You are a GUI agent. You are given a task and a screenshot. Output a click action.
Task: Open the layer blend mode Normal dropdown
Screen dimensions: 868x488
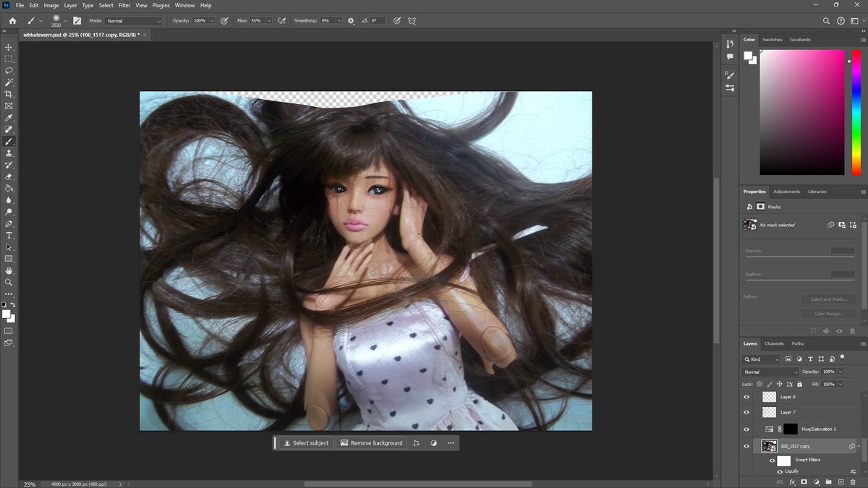[768, 372]
